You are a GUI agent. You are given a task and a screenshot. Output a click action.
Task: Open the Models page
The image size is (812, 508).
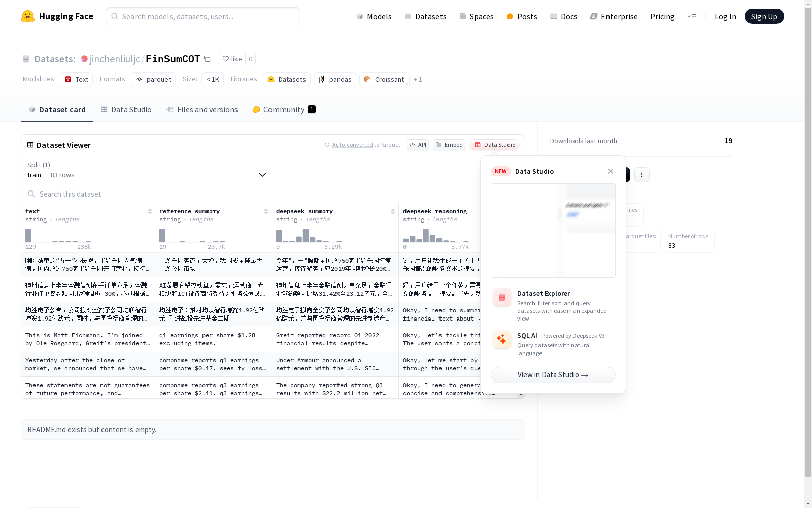[374, 16]
